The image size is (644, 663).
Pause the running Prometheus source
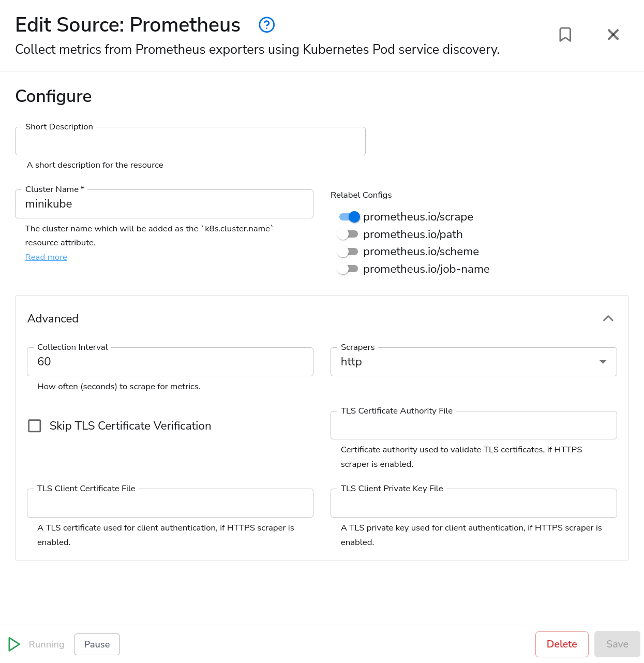click(97, 644)
